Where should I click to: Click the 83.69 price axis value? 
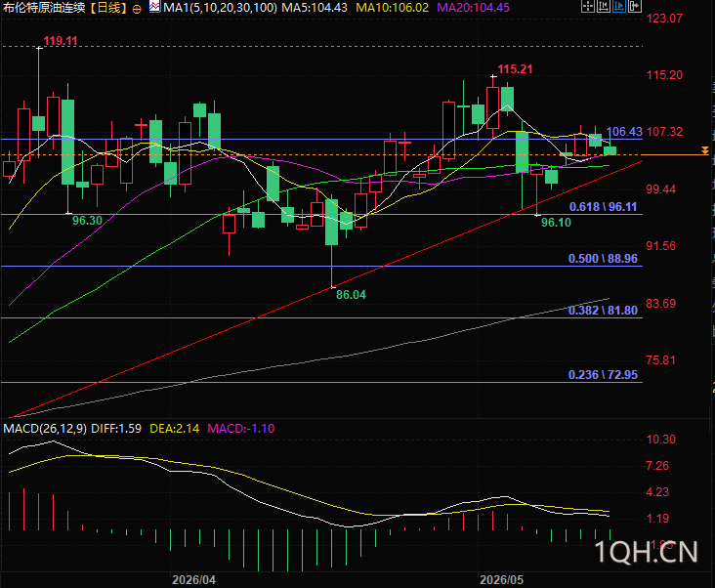click(x=660, y=303)
